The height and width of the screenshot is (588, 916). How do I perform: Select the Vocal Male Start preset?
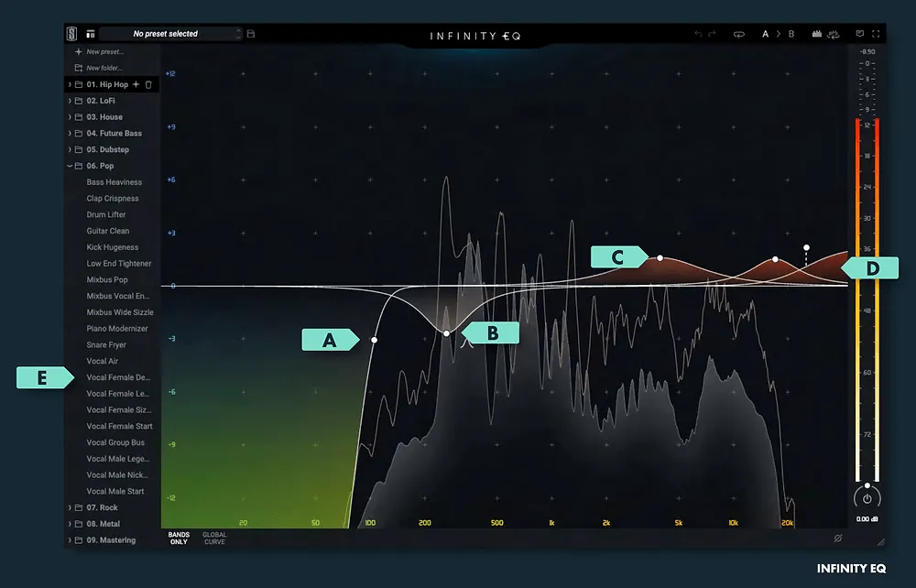[x=115, y=491]
